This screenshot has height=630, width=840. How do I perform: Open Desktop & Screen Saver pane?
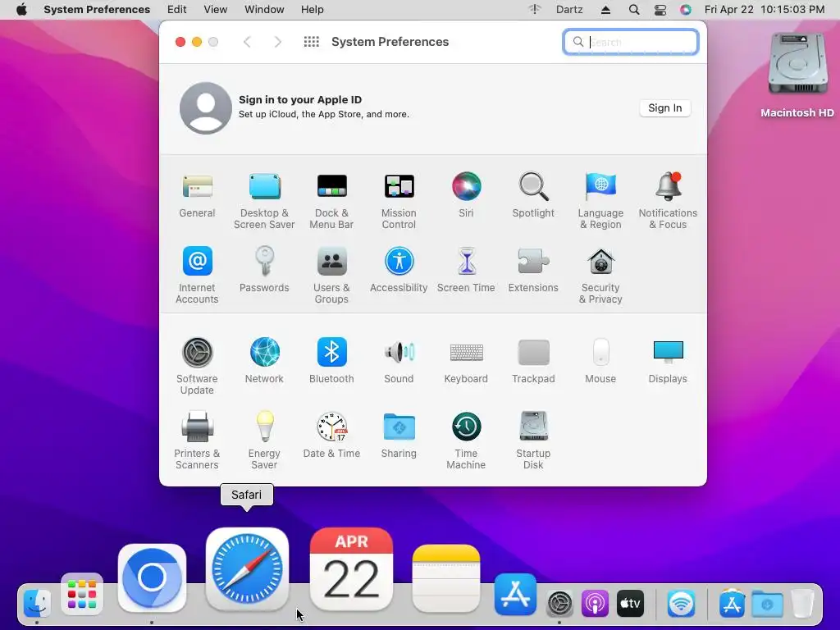pyautogui.click(x=264, y=200)
